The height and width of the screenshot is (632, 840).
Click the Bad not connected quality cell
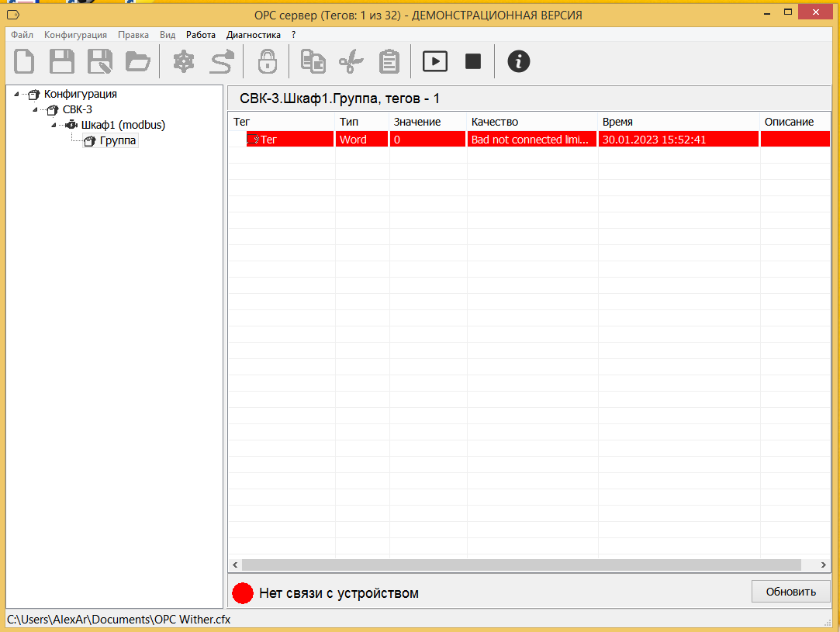click(533, 140)
